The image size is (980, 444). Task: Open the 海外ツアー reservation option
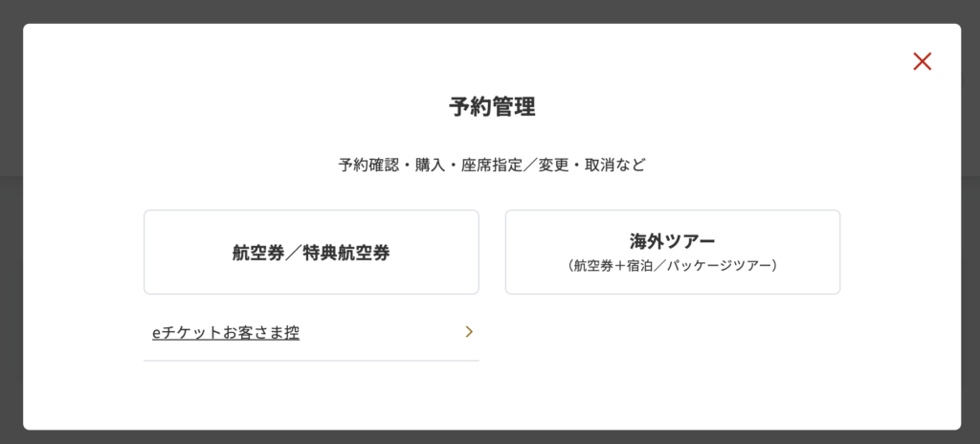[672, 252]
